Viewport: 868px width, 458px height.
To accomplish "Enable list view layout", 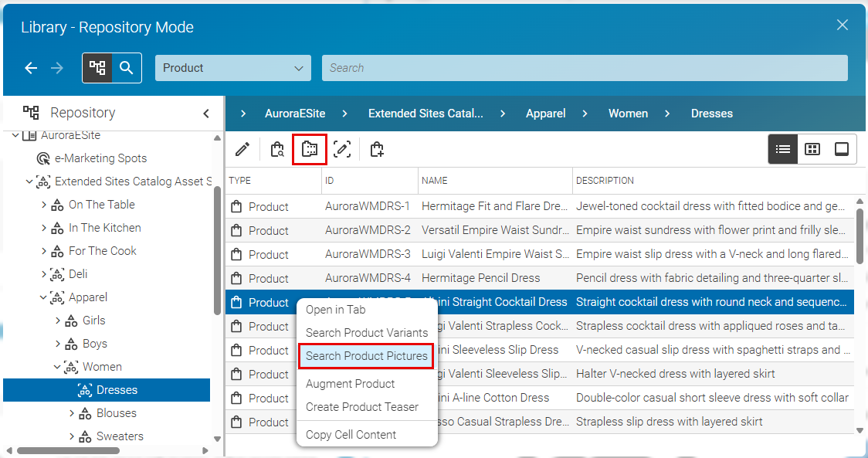I will pyautogui.click(x=782, y=148).
